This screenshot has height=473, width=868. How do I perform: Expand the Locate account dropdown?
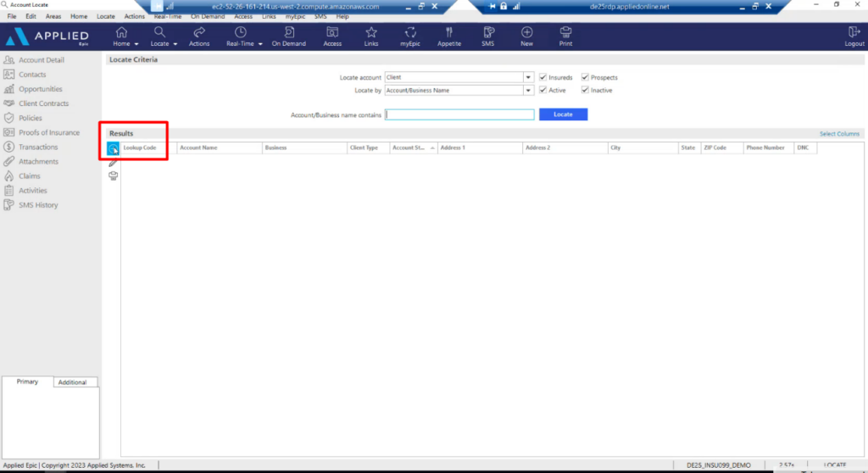[x=528, y=77]
